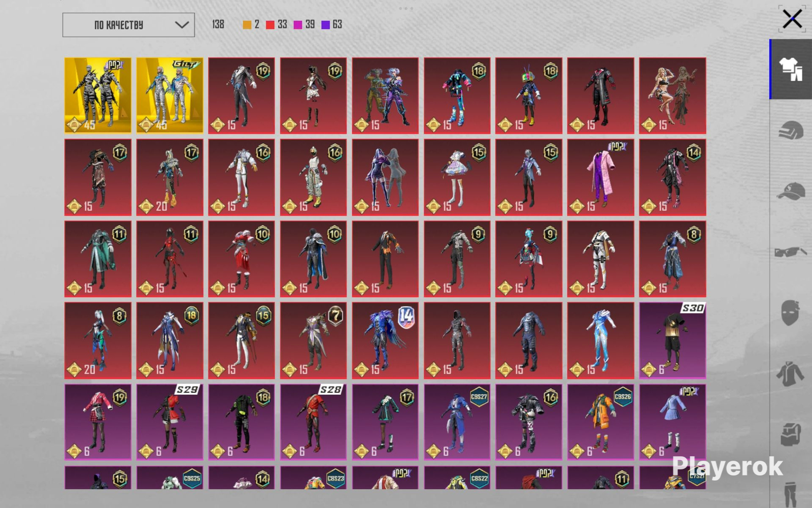Image resolution: width=812 pixels, height=508 pixels.
Task: Select the level 18 blue-white long coat
Action: [170, 340]
